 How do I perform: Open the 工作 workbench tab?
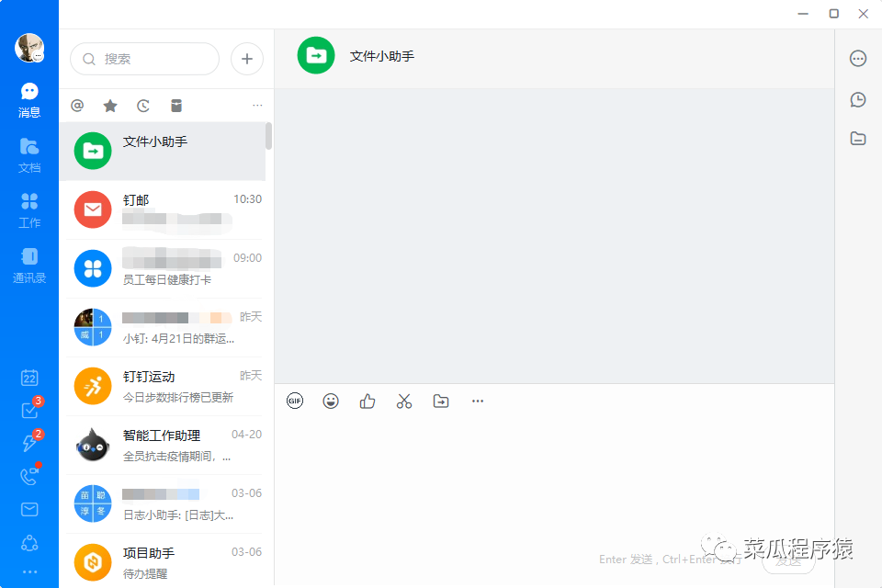tap(29, 210)
